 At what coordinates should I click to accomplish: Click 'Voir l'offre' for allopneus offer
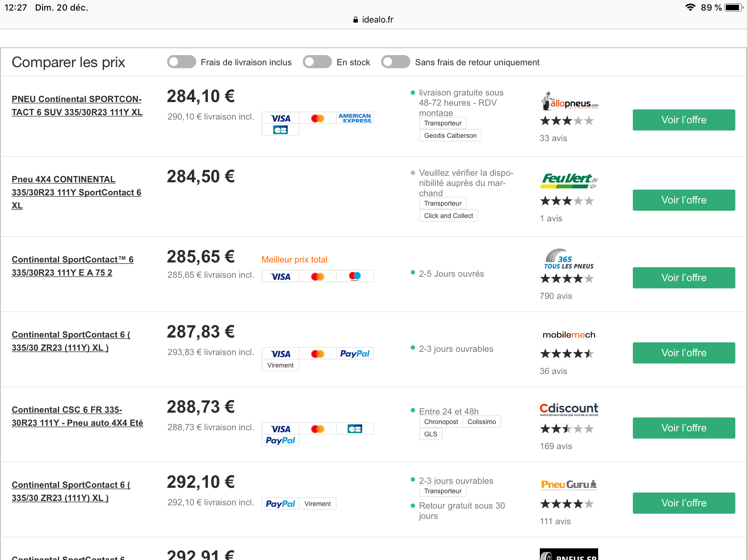coord(684,120)
